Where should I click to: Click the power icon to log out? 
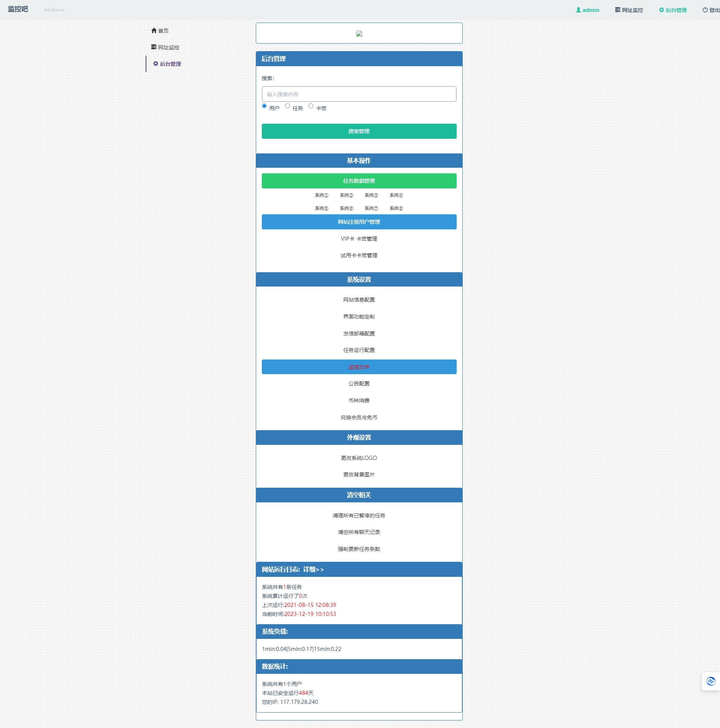click(705, 10)
